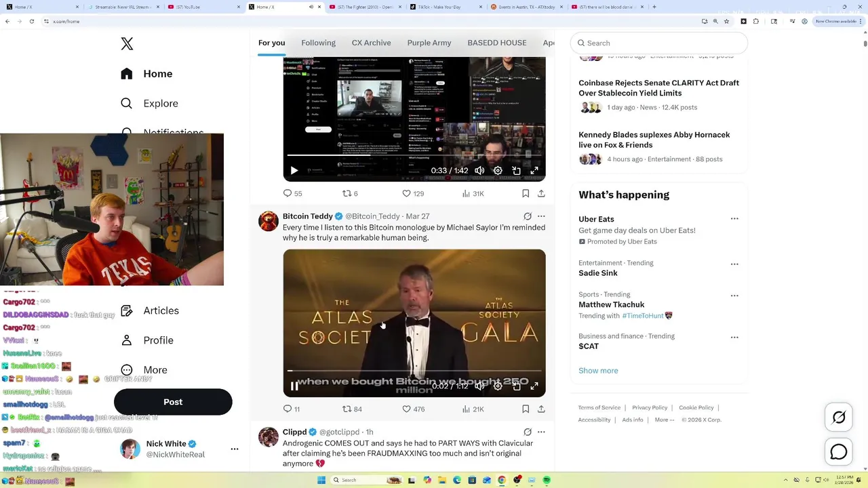Switch to the Following tab
Viewport: 868px width, 488px height.
318,43
